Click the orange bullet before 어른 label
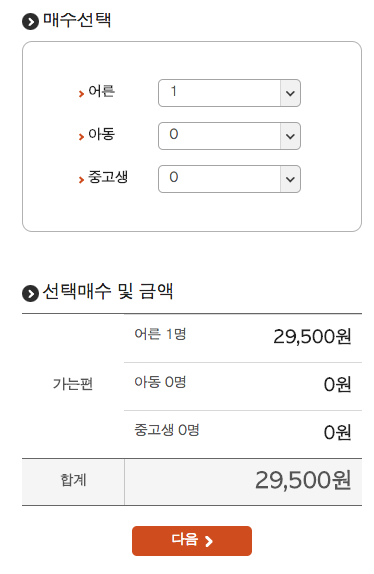The height and width of the screenshot is (574, 374). click(81, 94)
